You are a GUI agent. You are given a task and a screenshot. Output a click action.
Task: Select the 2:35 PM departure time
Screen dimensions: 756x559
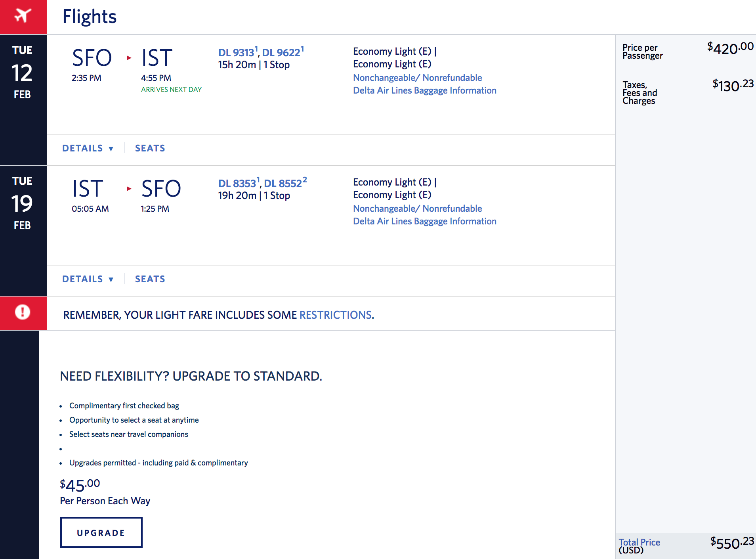[x=86, y=78]
